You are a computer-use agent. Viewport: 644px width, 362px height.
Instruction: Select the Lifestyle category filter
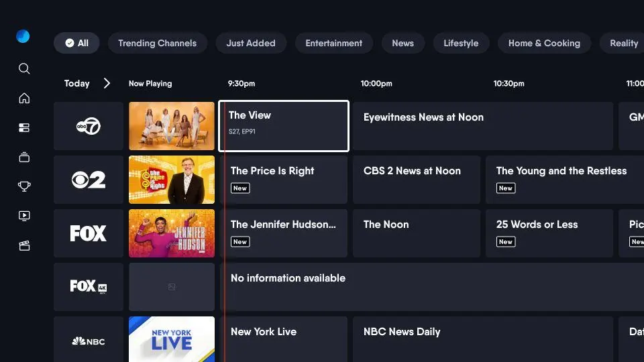tap(461, 43)
